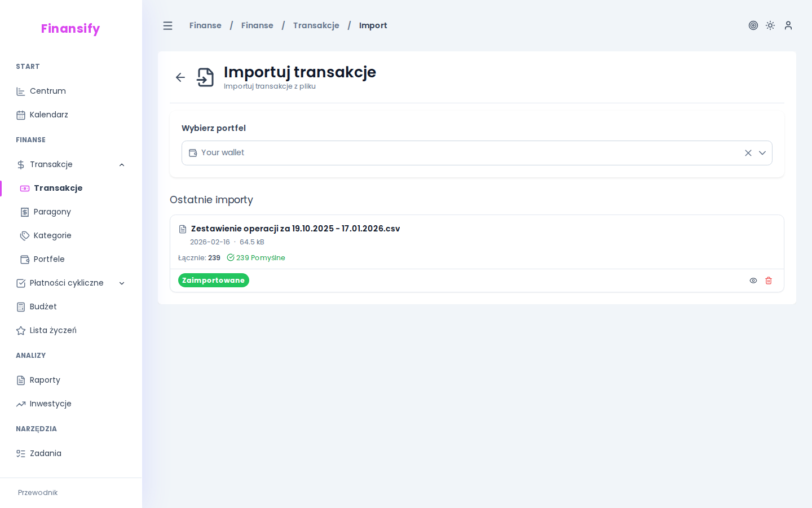
Task: Click the Finansify logo
Action: pyautogui.click(x=70, y=29)
